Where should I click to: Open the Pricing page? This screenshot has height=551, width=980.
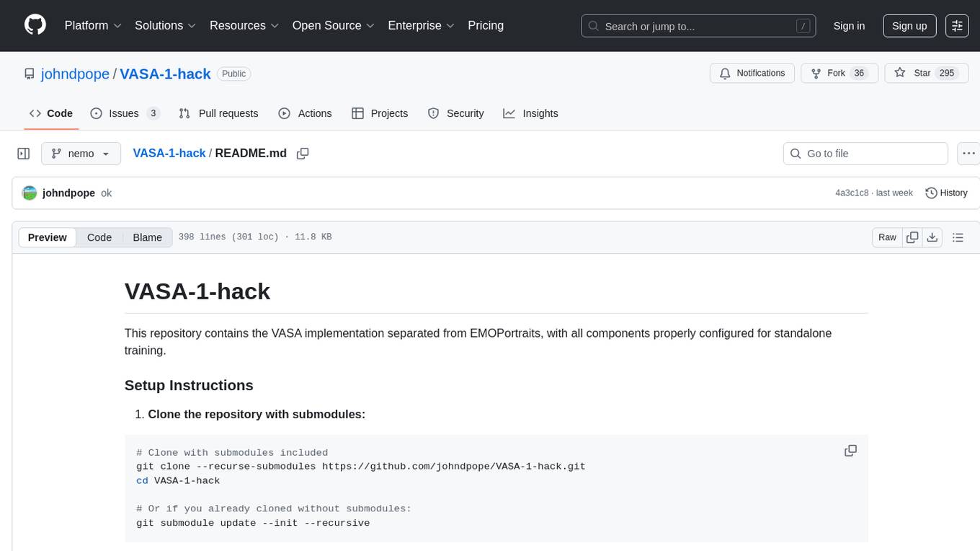click(x=486, y=25)
